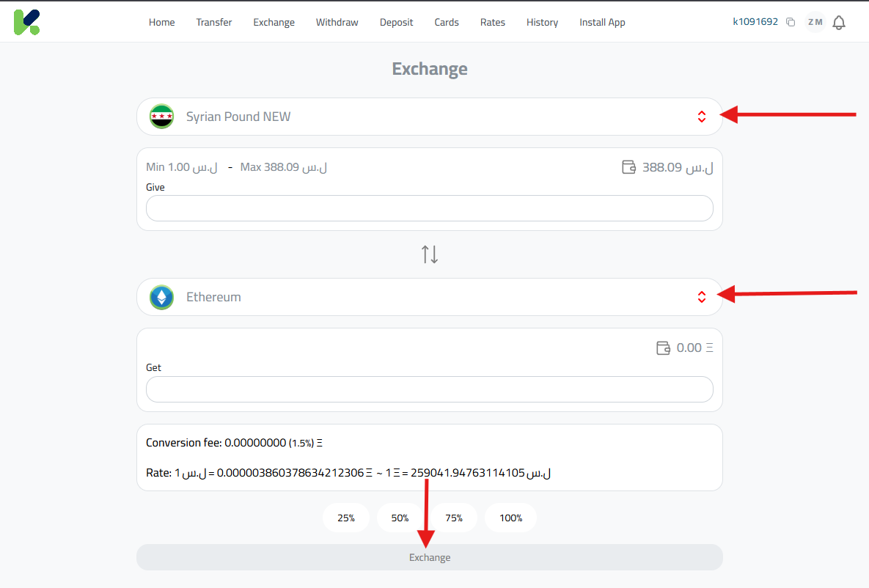Open the Rates page

[x=492, y=22]
